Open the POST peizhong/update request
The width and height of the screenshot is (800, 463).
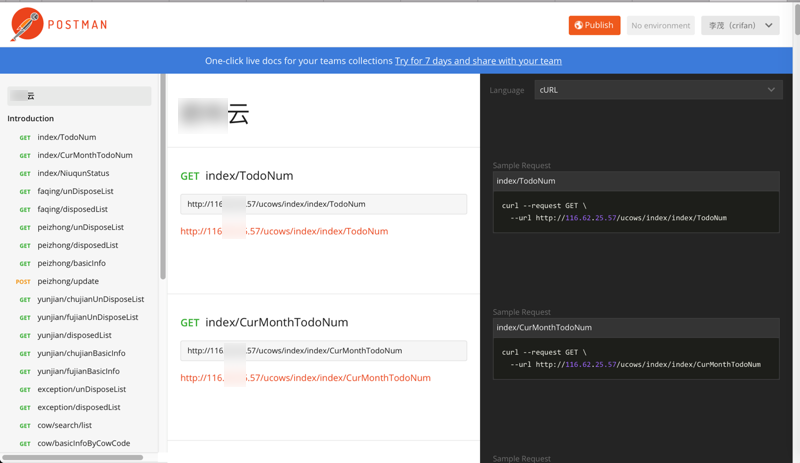[68, 281]
